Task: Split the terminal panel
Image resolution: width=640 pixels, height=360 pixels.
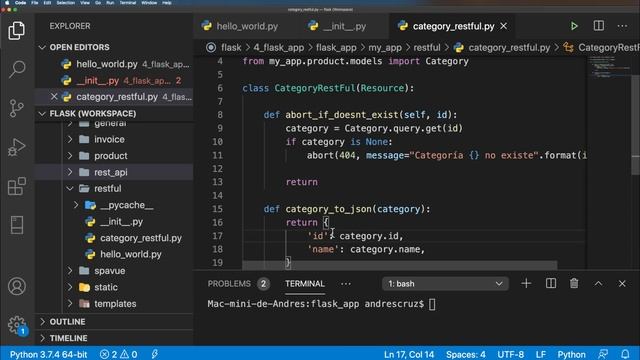Action: 551,283
